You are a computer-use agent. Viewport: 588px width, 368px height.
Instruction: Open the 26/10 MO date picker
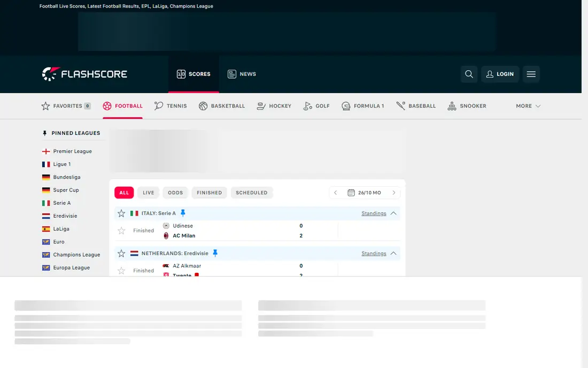click(x=365, y=193)
